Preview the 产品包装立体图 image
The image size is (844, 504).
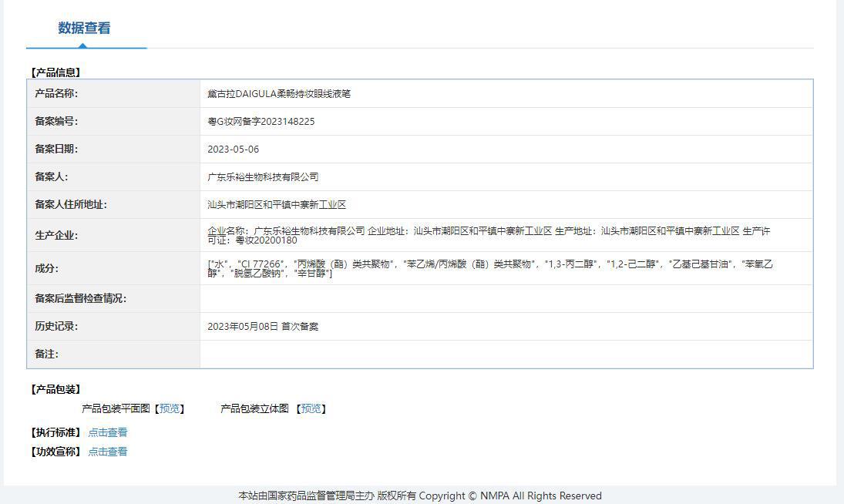coord(311,408)
